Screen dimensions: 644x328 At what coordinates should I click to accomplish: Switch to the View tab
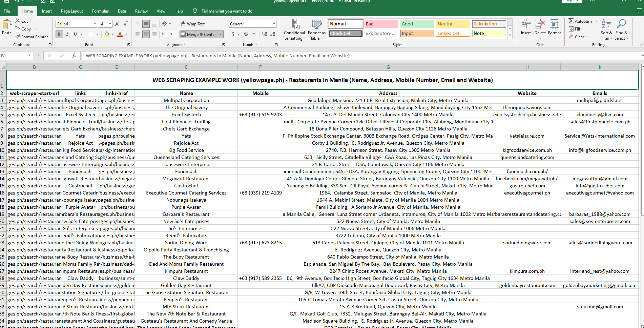[x=161, y=11]
